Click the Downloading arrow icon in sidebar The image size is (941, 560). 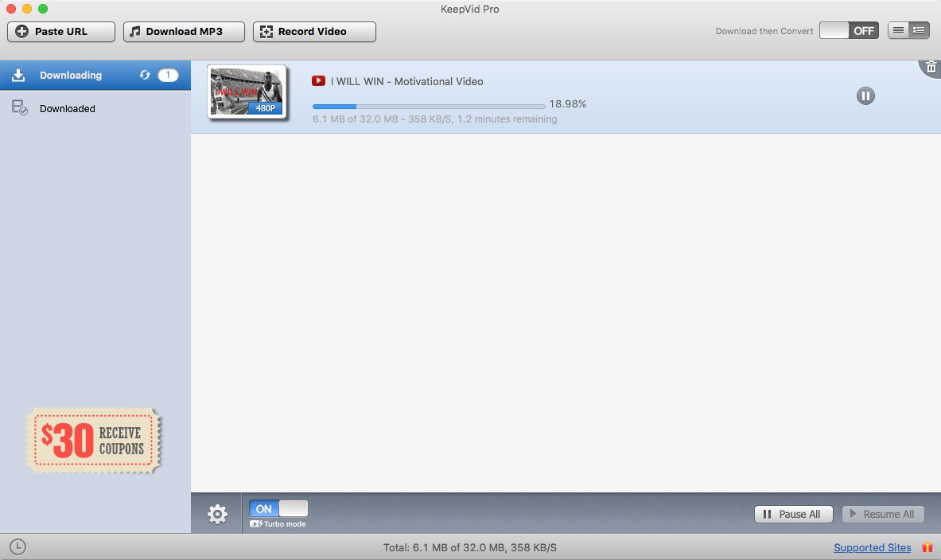pos(18,75)
